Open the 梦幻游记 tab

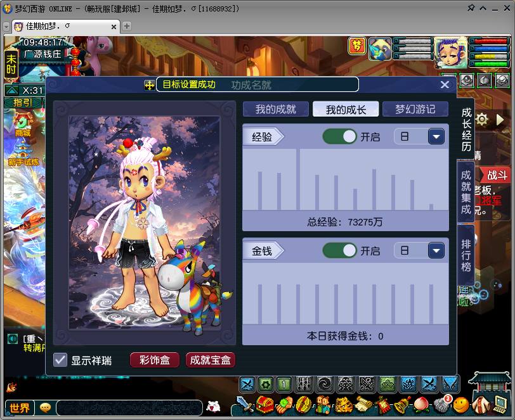click(415, 109)
